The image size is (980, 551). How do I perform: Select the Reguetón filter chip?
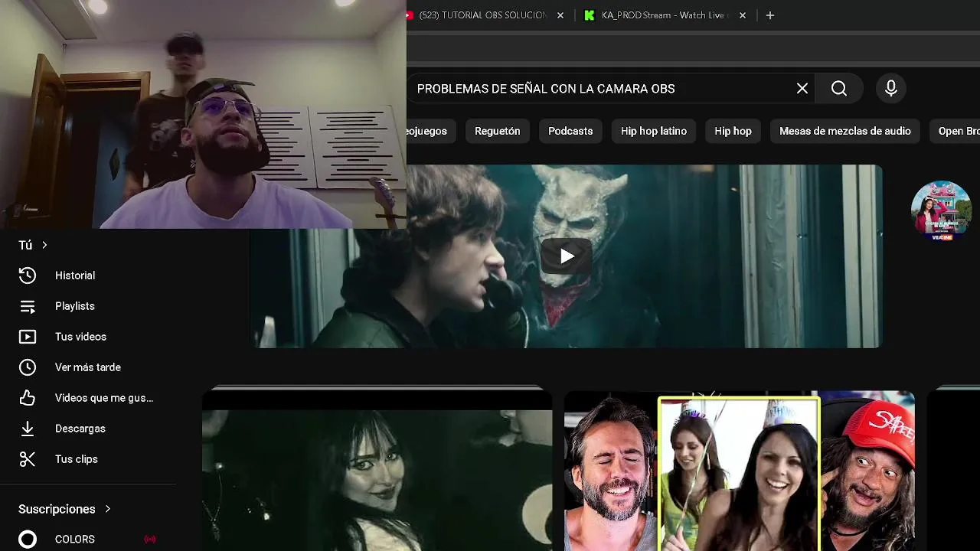(498, 131)
